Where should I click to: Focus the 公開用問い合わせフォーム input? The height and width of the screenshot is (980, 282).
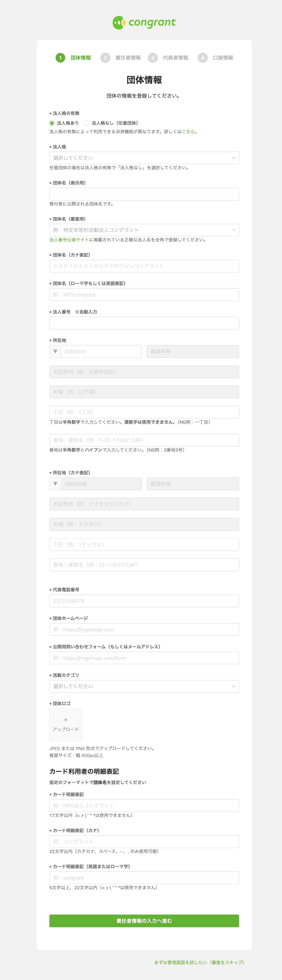(x=144, y=658)
